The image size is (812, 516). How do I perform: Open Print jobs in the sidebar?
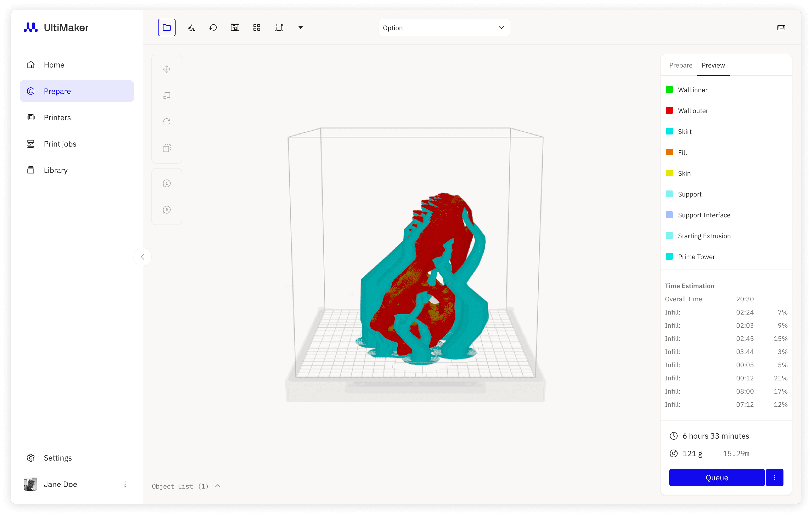tap(60, 144)
